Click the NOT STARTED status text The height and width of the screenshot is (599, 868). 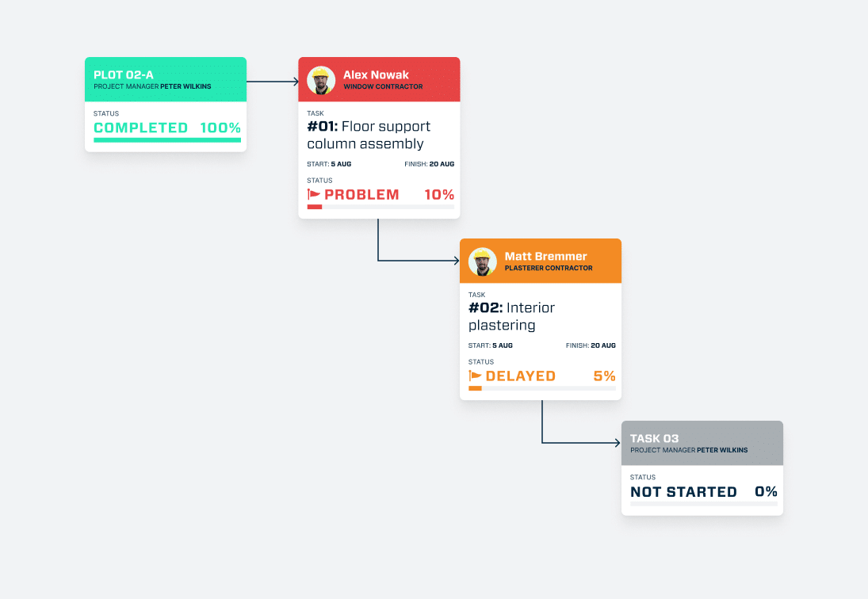pos(683,492)
